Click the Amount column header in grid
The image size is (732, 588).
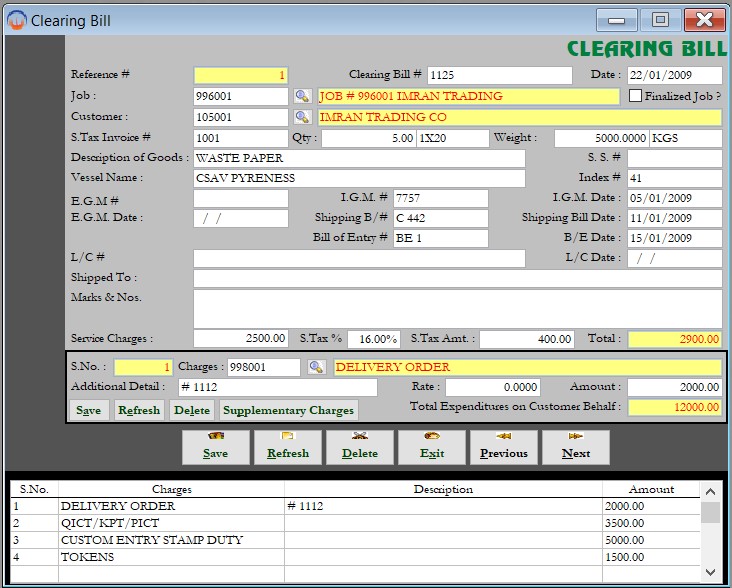[x=651, y=490]
